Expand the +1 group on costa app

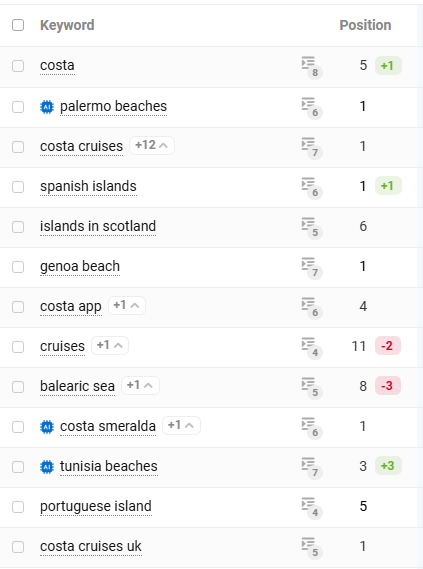coord(127,306)
